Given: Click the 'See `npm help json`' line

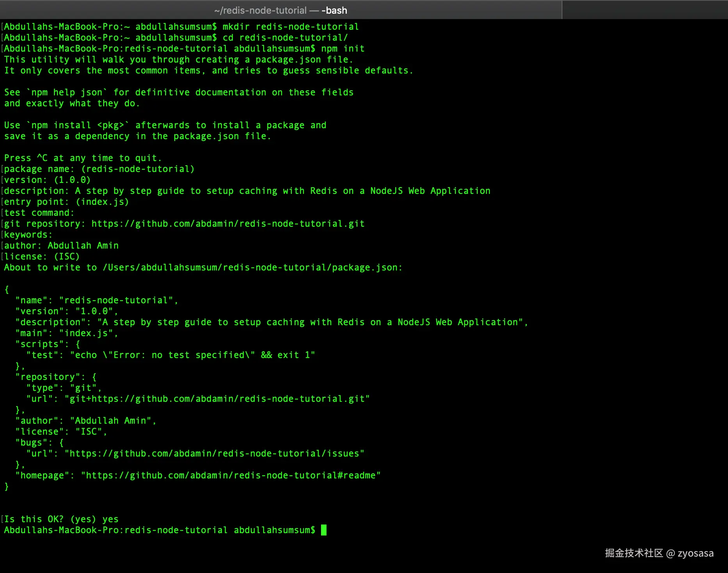Looking at the screenshot, I should click(x=178, y=92).
